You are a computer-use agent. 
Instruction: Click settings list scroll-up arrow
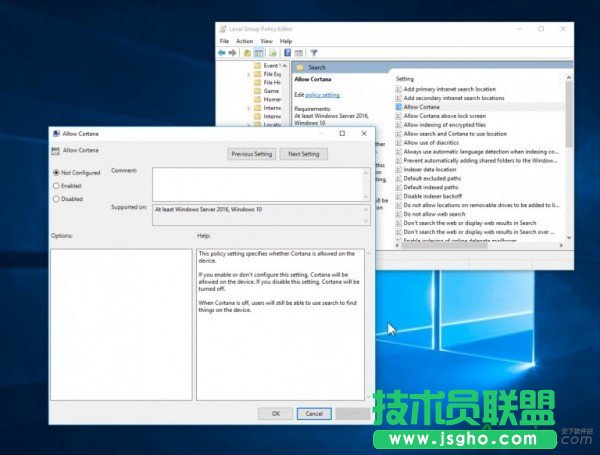pyautogui.click(x=569, y=78)
